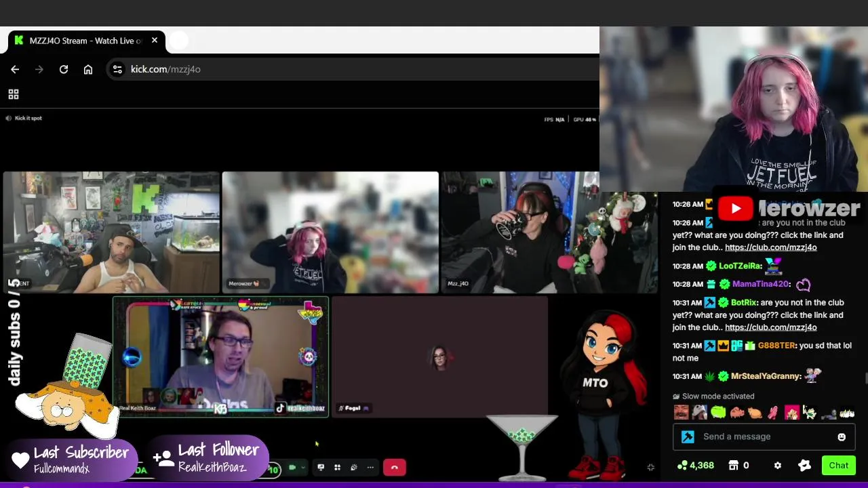
Task: Close the MZZJ4O Stream browser tab
Action: click(155, 41)
